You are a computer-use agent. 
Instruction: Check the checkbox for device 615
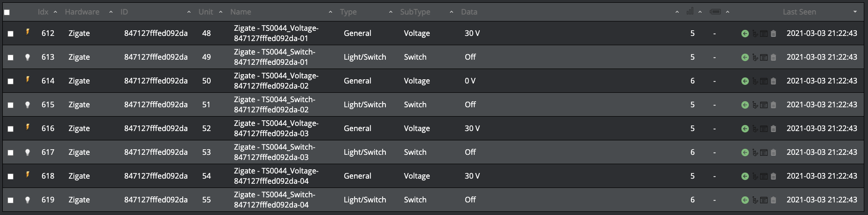(x=10, y=105)
